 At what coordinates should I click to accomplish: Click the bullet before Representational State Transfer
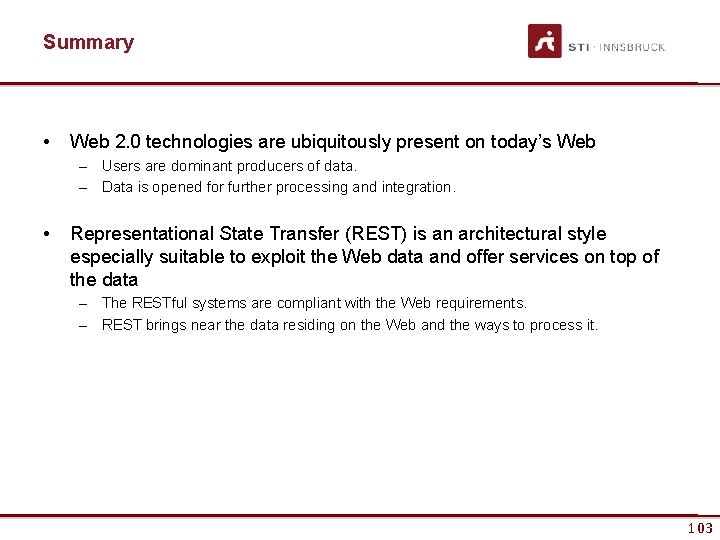click(x=47, y=234)
